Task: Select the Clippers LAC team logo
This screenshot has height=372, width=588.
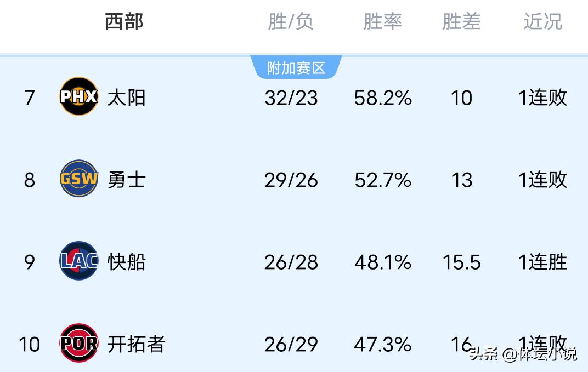Action: [78, 261]
